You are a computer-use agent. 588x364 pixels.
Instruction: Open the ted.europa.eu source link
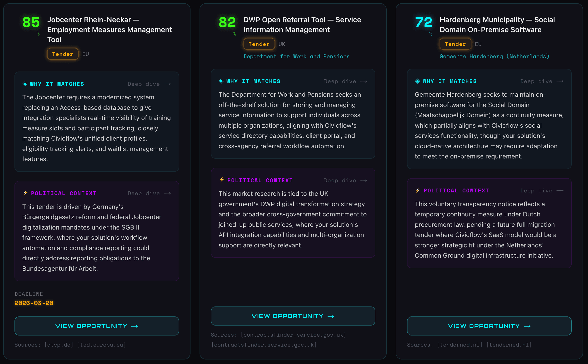click(101, 345)
